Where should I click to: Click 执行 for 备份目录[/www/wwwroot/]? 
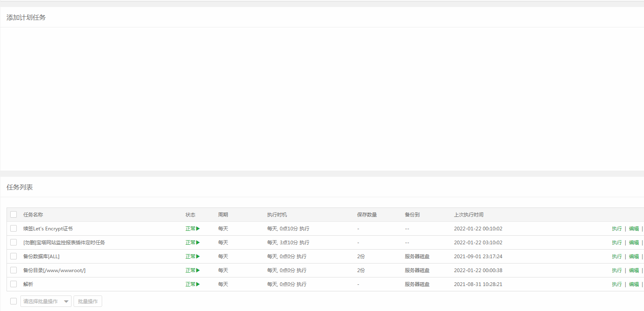pos(617,270)
